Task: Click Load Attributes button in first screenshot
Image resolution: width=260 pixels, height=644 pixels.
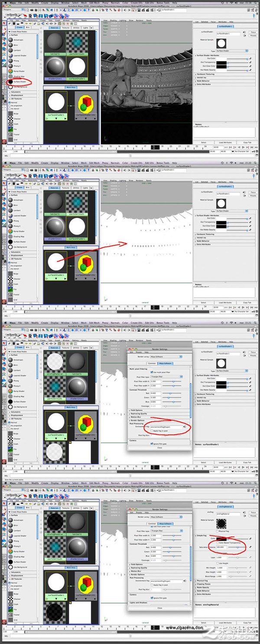Action: [225, 142]
